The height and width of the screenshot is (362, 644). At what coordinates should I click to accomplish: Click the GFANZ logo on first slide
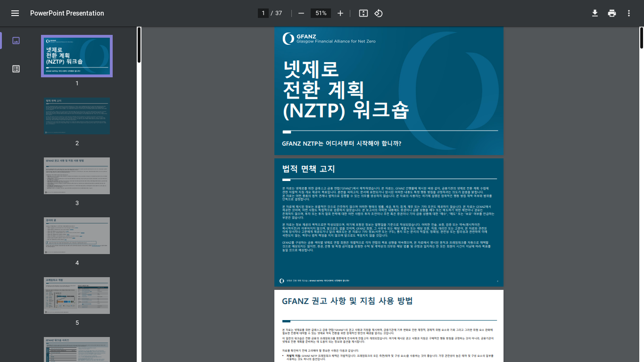(329, 39)
